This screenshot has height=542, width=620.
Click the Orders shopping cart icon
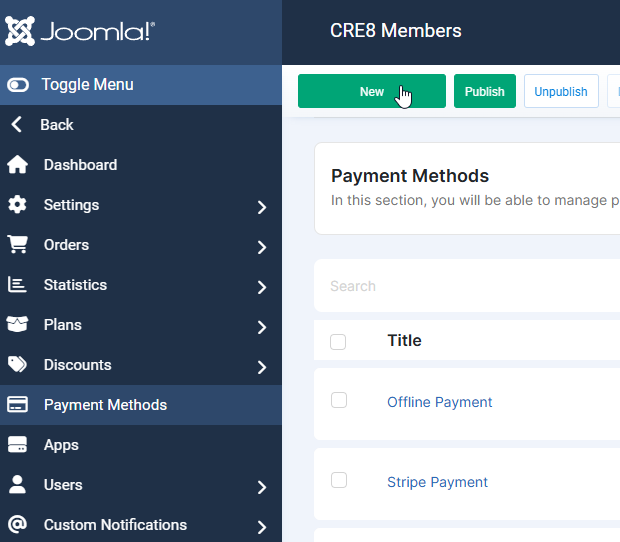coord(17,245)
